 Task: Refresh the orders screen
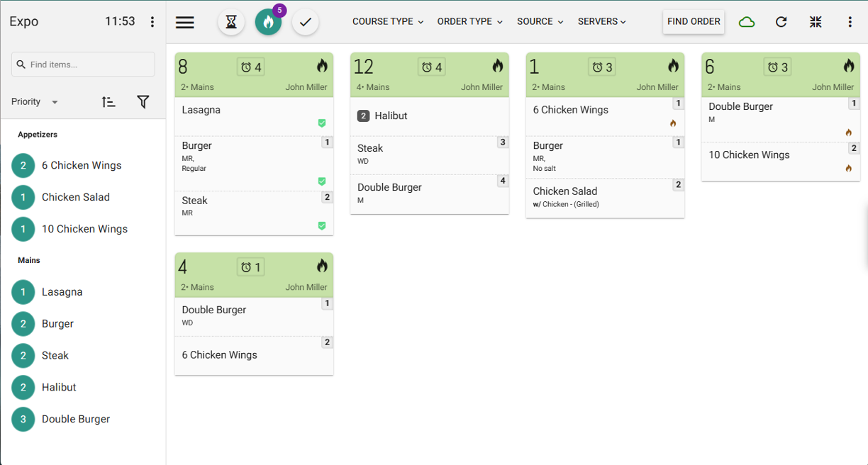pyautogui.click(x=781, y=22)
